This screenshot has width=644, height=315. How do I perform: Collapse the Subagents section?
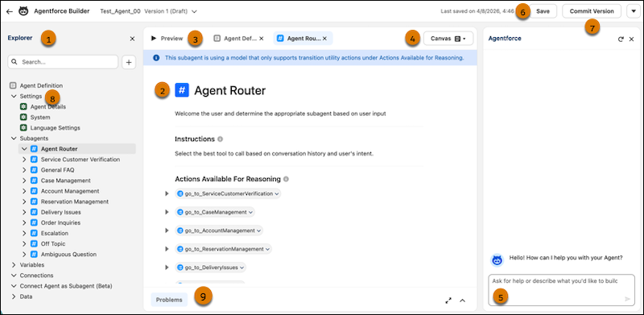click(14, 139)
